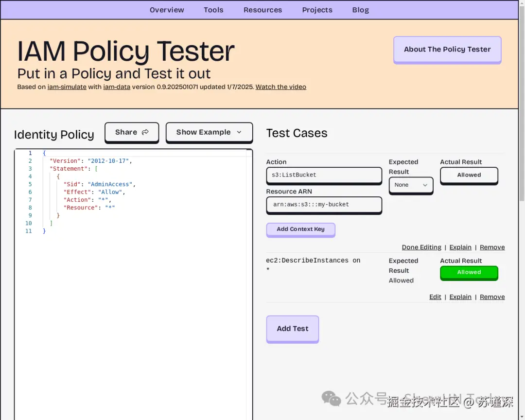Click the Identity Policy heading
Viewport: 525px width, 420px height.
[54, 135]
